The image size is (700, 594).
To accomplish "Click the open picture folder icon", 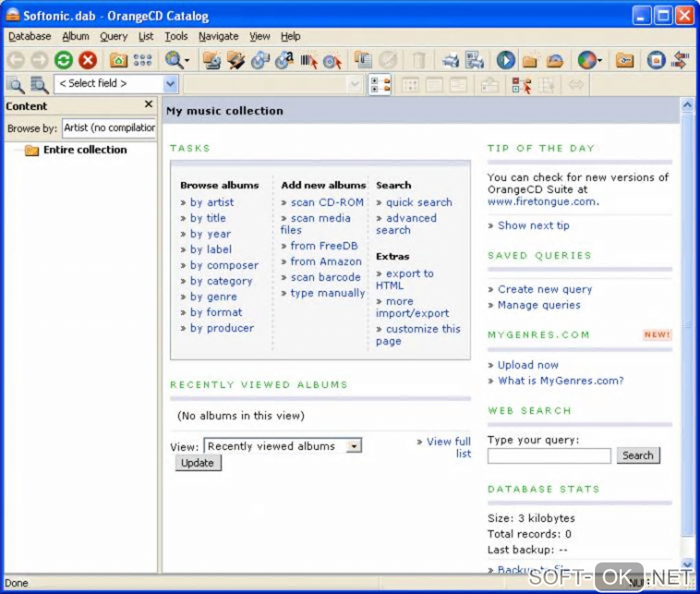I will 555,60.
